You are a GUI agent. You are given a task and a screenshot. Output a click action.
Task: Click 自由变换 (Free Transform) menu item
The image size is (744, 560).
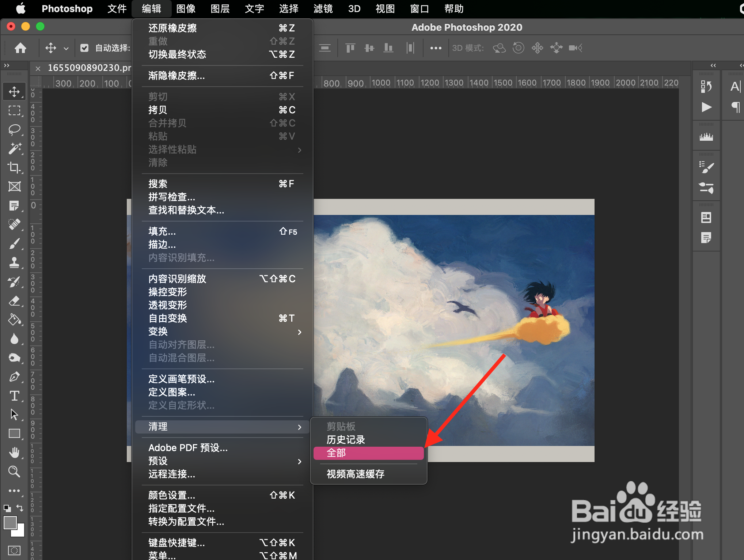click(x=222, y=318)
